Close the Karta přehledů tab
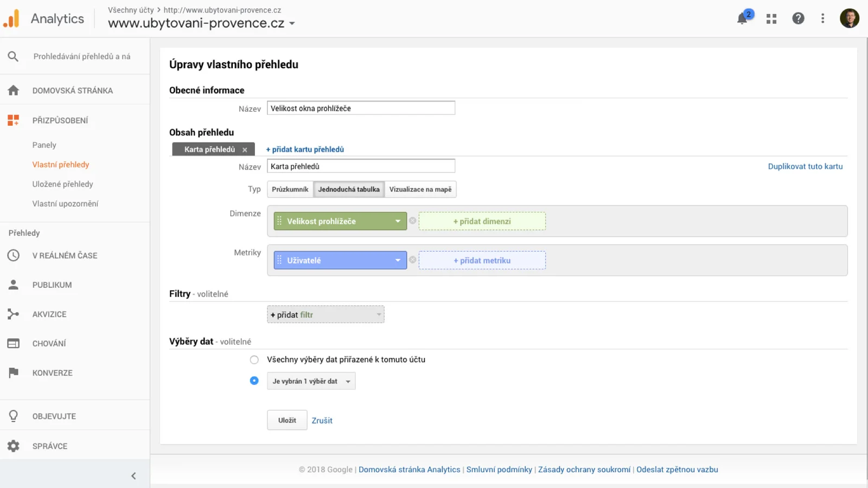868x488 pixels. pyautogui.click(x=245, y=150)
